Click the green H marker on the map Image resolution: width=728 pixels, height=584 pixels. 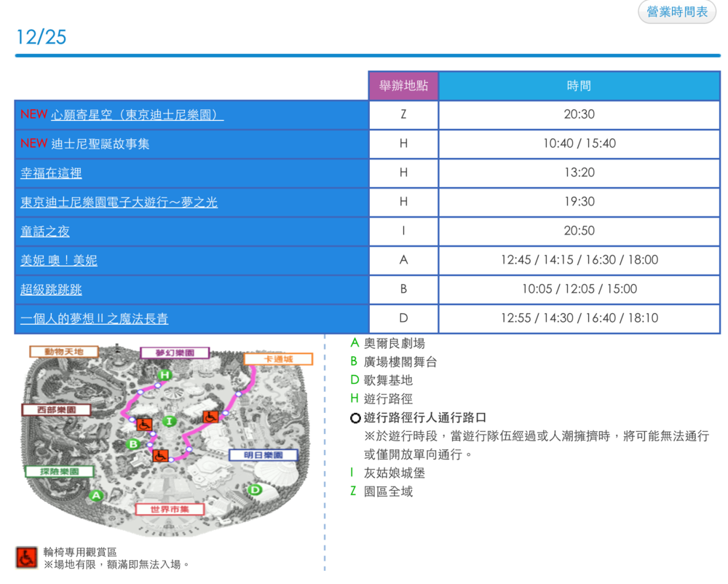(165, 375)
